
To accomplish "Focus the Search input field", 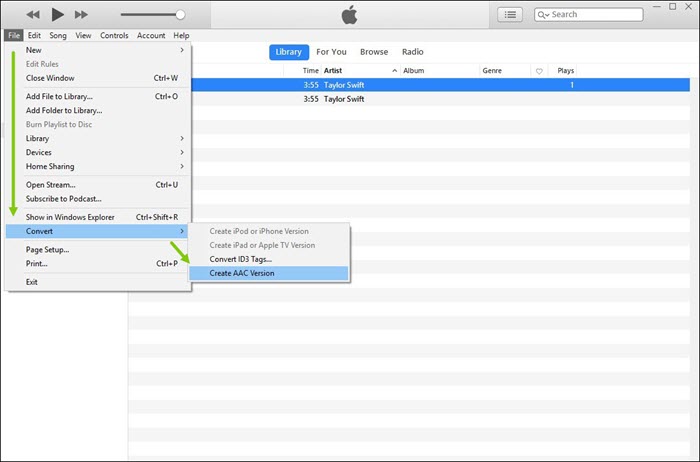I will pyautogui.click(x=588, y=15).
